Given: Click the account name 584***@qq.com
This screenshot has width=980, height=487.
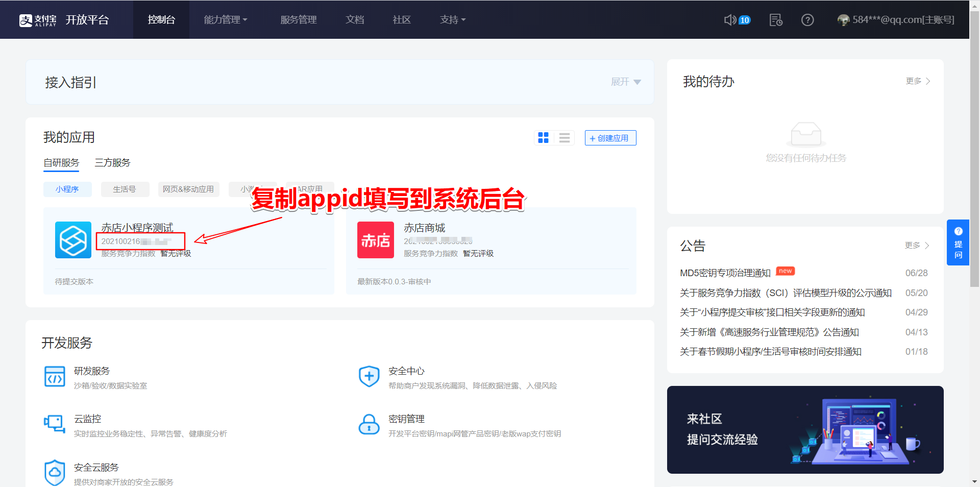Looking at the screenshot, I should pos(903,20).
